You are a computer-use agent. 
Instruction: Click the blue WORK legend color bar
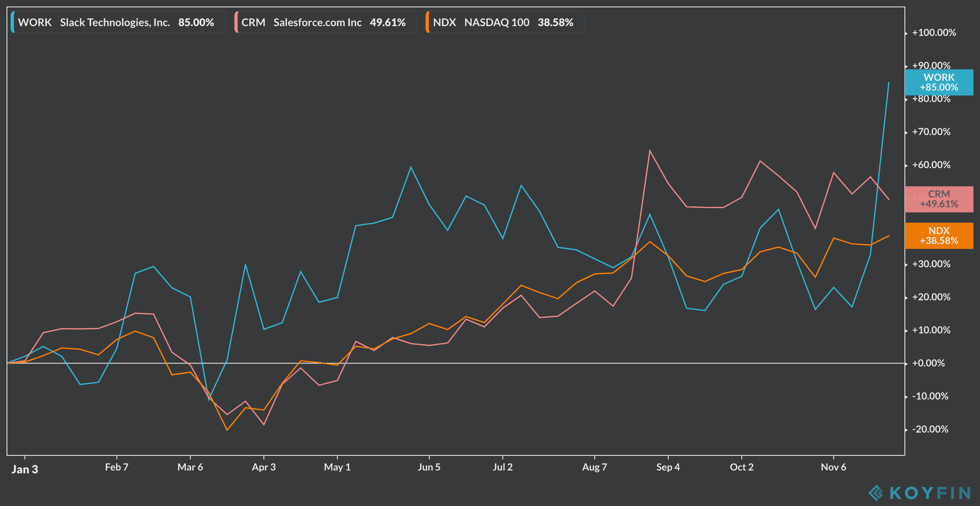13,22
